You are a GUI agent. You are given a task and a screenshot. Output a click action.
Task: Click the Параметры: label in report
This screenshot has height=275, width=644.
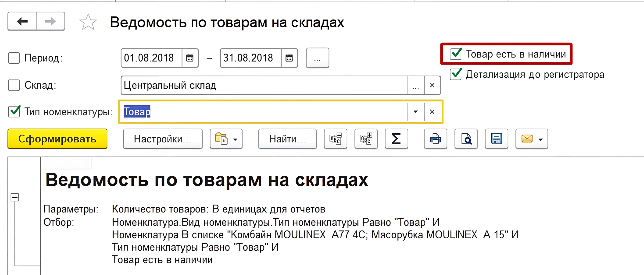tap(71, 209)
